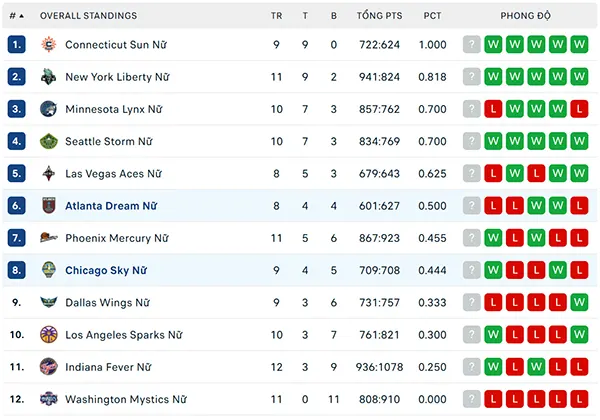Click the points total 601:627

click(x=379, y=206)
